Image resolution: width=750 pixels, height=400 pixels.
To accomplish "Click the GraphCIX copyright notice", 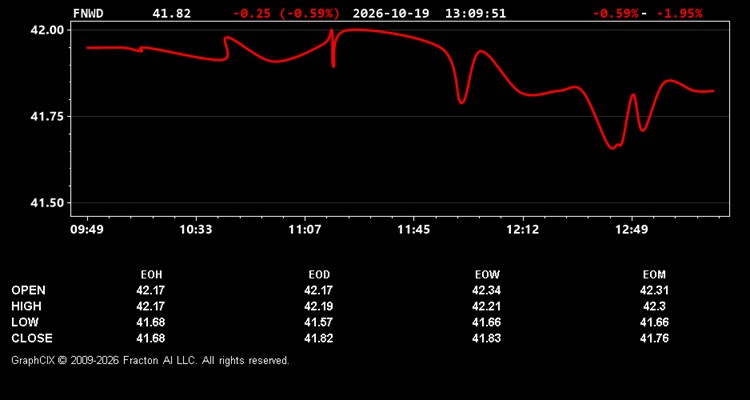I will point(150,360).
